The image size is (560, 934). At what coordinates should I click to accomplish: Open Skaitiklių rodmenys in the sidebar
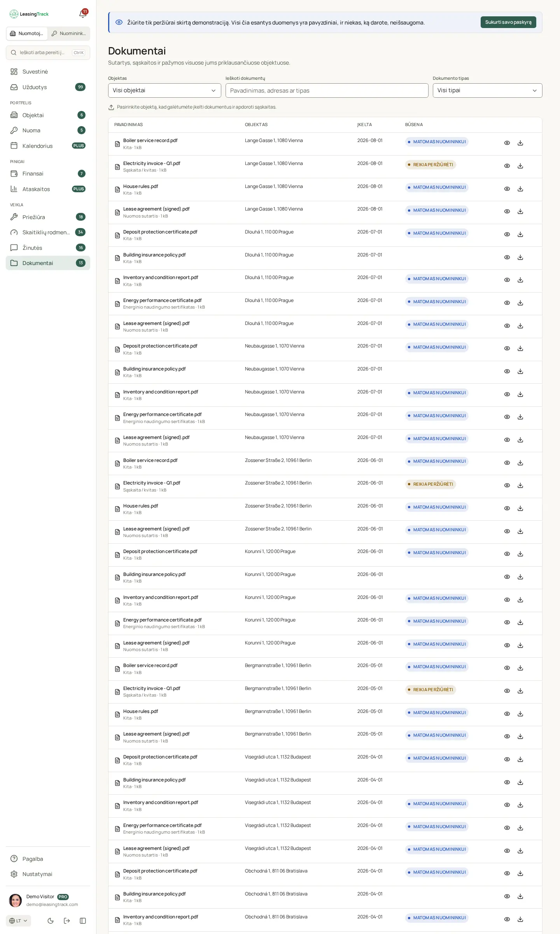pos(48,232)
